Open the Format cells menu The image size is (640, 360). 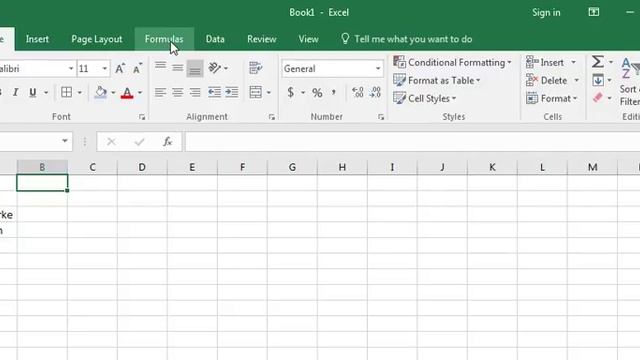point(551,98)
